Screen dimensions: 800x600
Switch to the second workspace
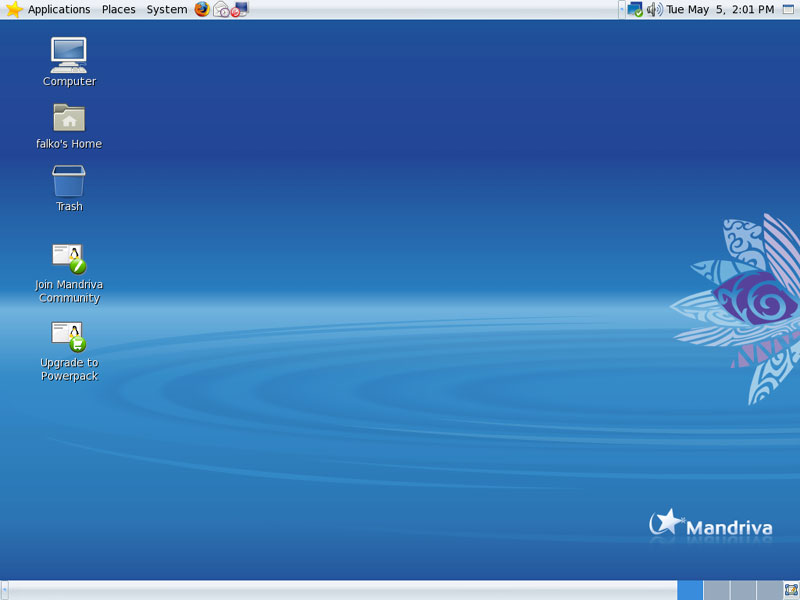pos(716,590)
